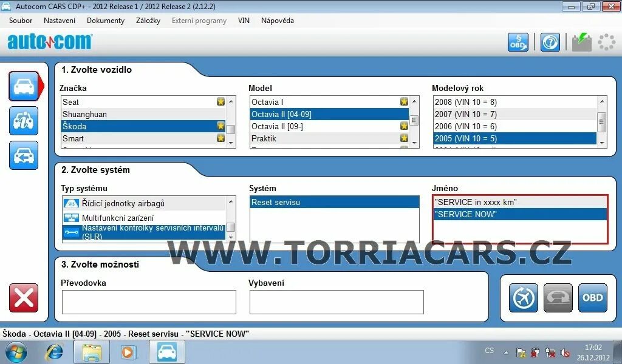Select Seat in the Značka list
This screenshot has height=364, width=622.
click(143, 102)
